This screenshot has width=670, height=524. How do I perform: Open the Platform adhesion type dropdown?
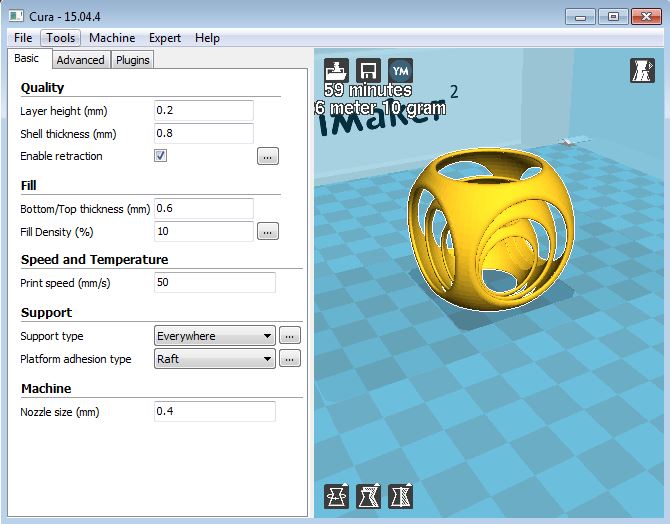click(x=215, y=359)
